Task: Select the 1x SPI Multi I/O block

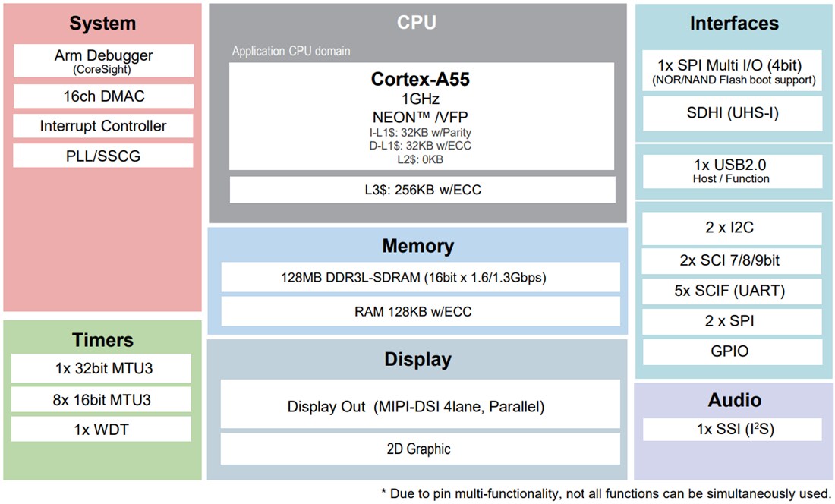Action: click(733, 71)
